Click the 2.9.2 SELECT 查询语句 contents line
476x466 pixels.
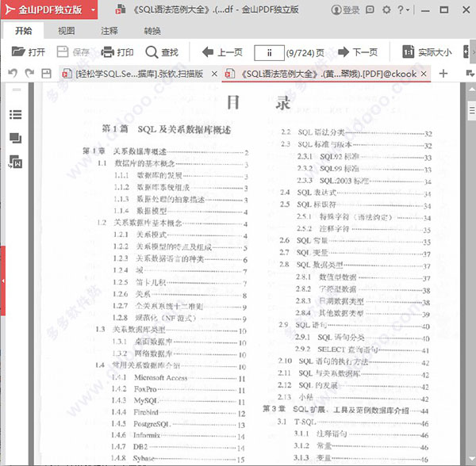(x=362, y=349)
